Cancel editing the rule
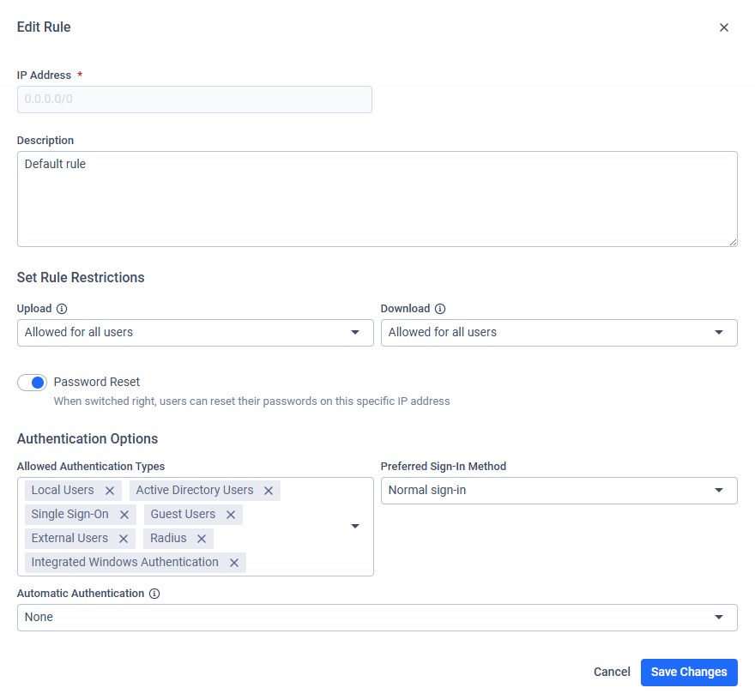The image size is (755, 700). click(612, 673)
